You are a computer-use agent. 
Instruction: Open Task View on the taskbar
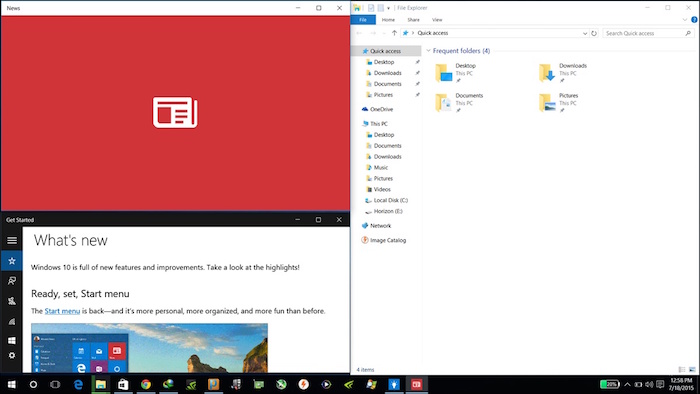click(55, 384)
